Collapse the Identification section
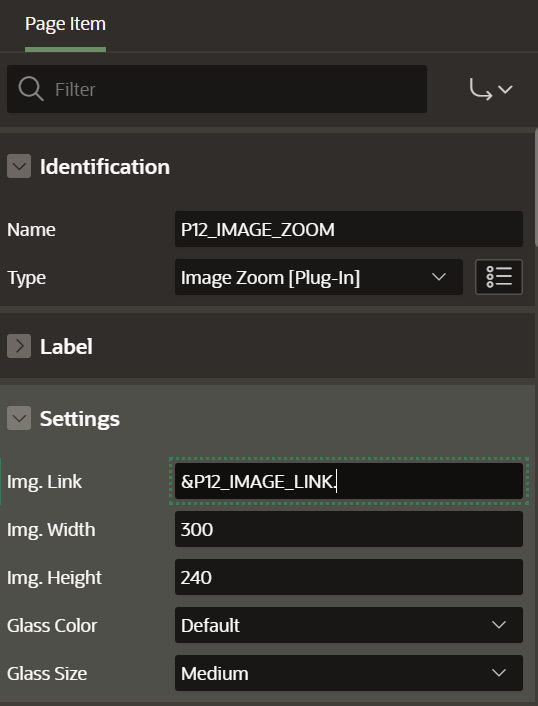The width and height of the screenshot is (538, 706). (x=19, y=166)
